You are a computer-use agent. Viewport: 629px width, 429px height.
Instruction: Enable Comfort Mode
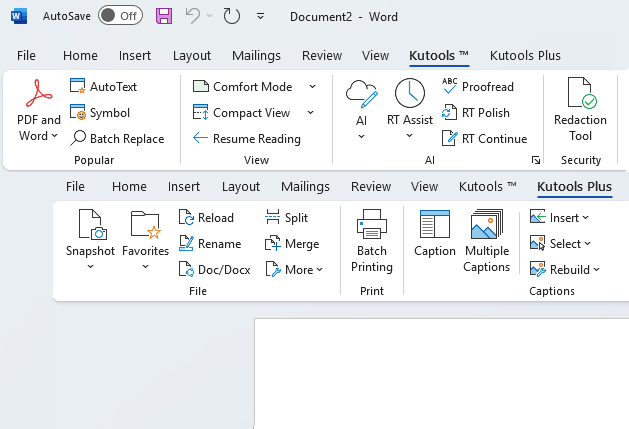(x=243, y=87)
